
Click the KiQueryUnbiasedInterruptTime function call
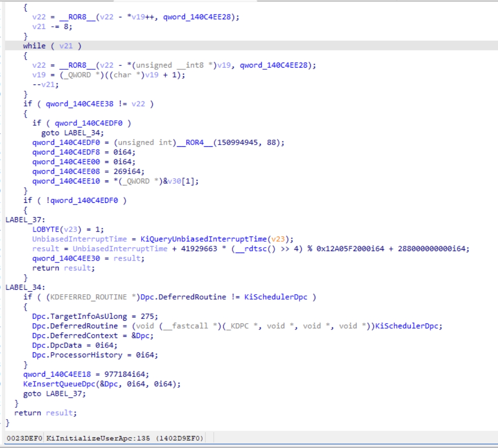[204, 239]
